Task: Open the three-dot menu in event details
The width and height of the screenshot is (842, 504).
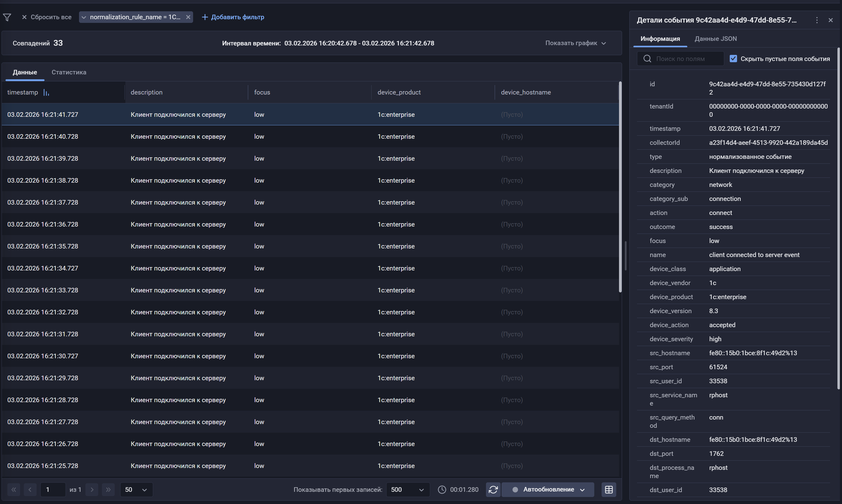Action: [x=817, y=20]
